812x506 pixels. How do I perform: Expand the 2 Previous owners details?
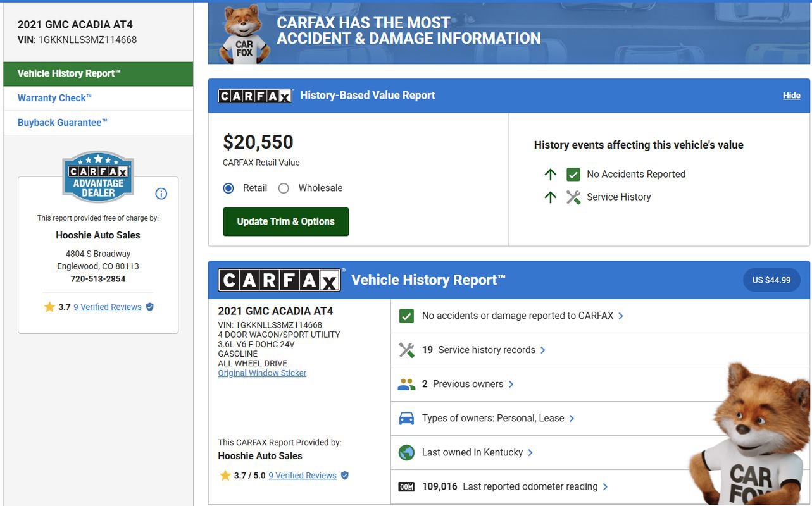tap(466, 383)
